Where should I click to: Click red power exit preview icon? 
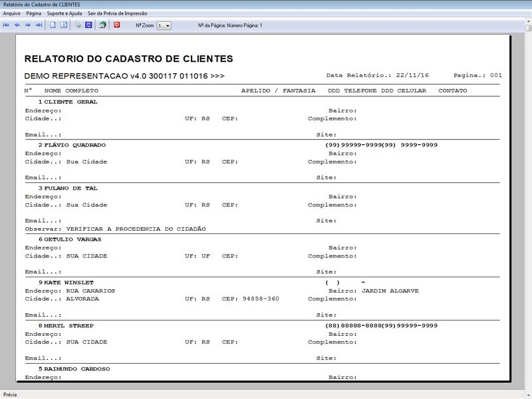(117, 25)
